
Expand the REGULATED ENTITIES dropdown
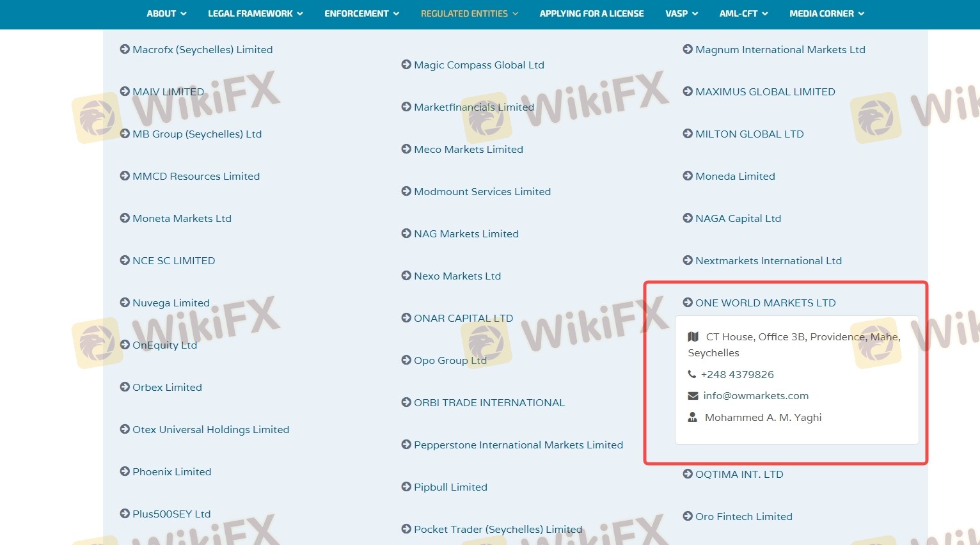point(469,13)
